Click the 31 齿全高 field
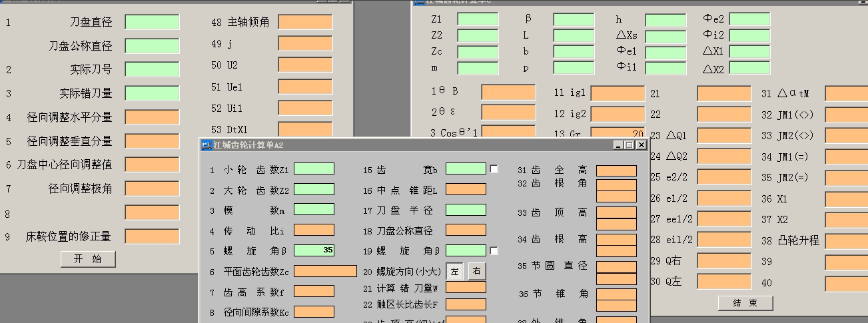This screenshot has height=323, width=868. tap(616, 171)
